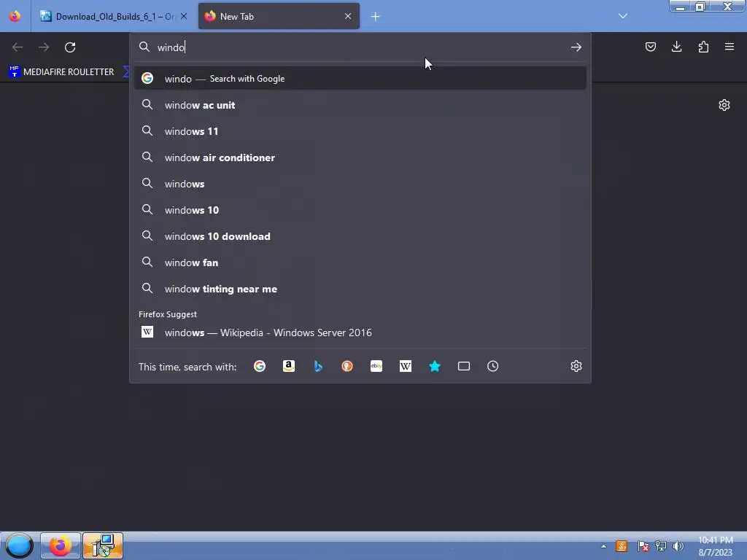Open Wikipedia Windows Server 2016 suggestion
This screenshot has width=747, height=560.
click(x=360, y=332)
